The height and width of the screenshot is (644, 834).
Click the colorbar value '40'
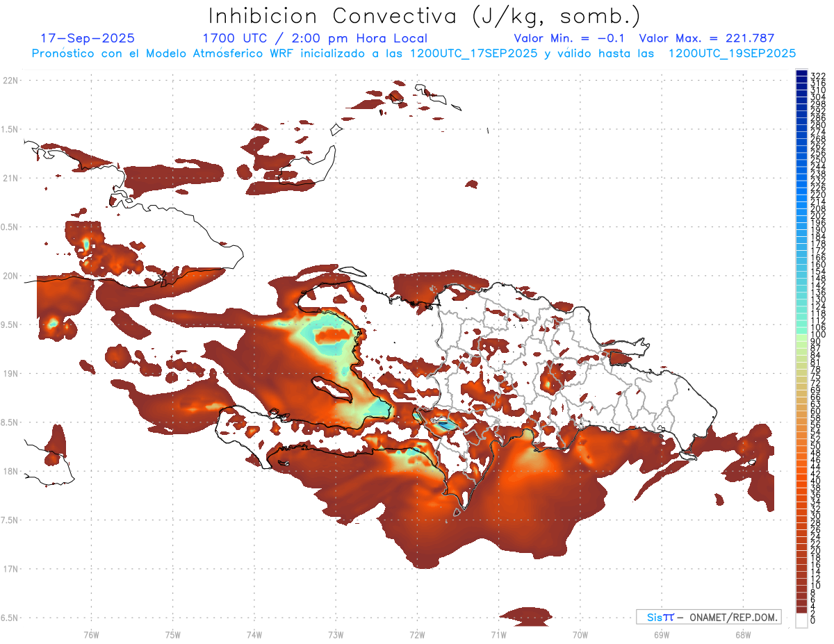click(x=815, y=481)
